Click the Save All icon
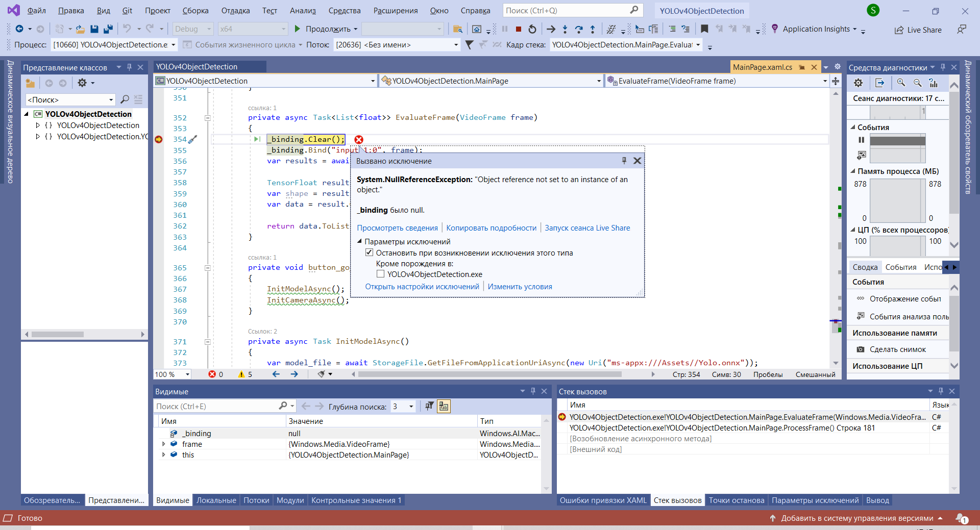This screenshot has height=530, width=980. 108,29
